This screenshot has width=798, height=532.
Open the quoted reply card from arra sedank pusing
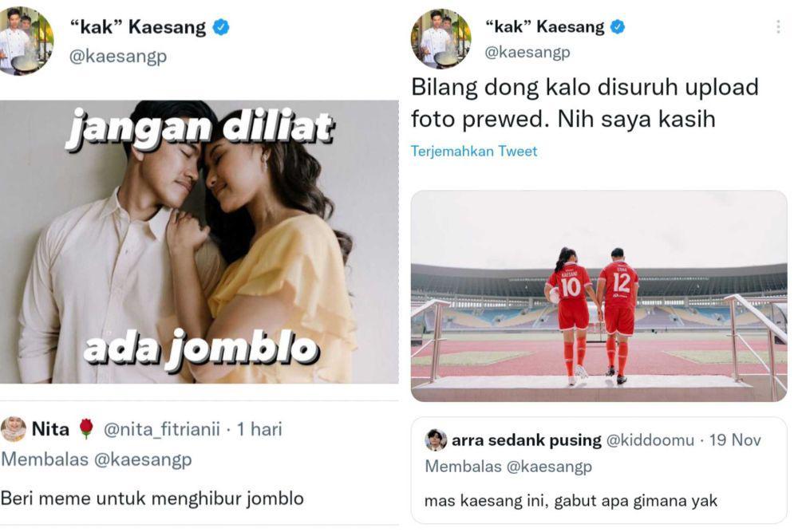pyautogui.click(x=599, y=471)
